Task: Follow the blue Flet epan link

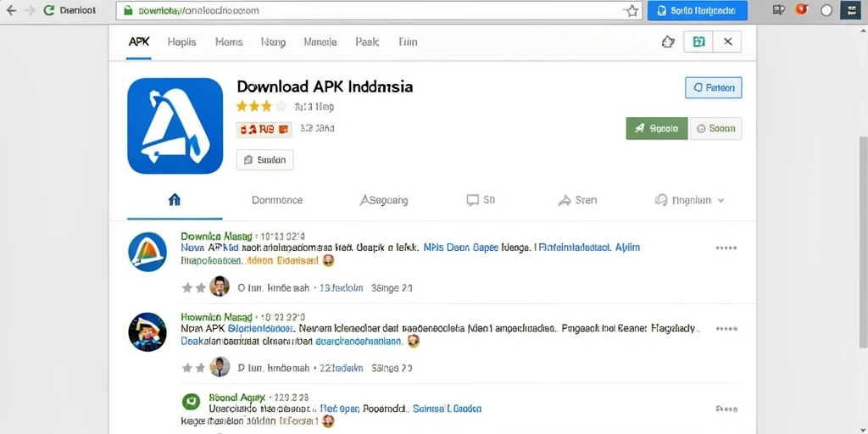Action: pyautogui.click(x=341, y=409)
